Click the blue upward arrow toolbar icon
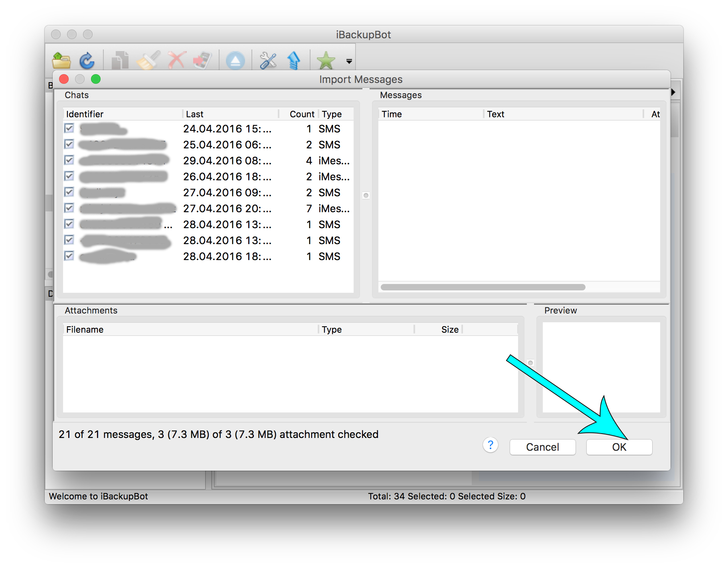Screen dimensions: 728x568 294,61
